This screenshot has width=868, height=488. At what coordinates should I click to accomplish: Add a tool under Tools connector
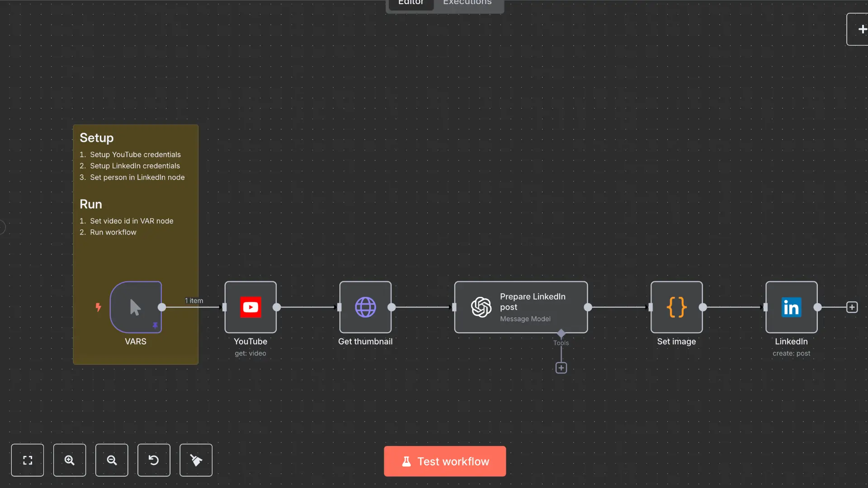tap(561, 368)
